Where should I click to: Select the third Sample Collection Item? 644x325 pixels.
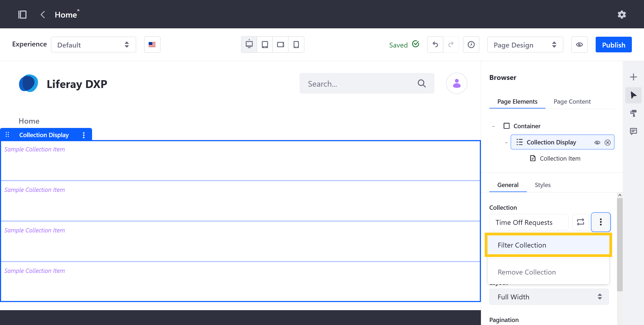click(x=241, y=241)
